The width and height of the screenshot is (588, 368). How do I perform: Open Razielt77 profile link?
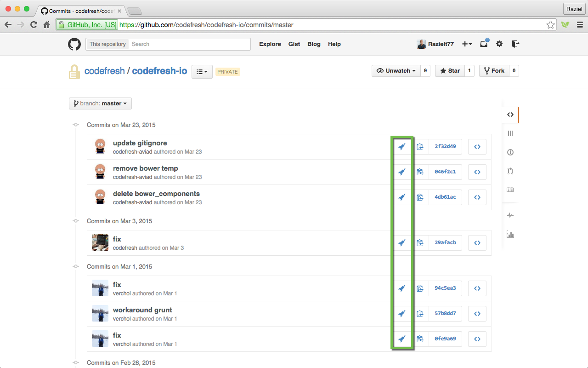point(435,44)
